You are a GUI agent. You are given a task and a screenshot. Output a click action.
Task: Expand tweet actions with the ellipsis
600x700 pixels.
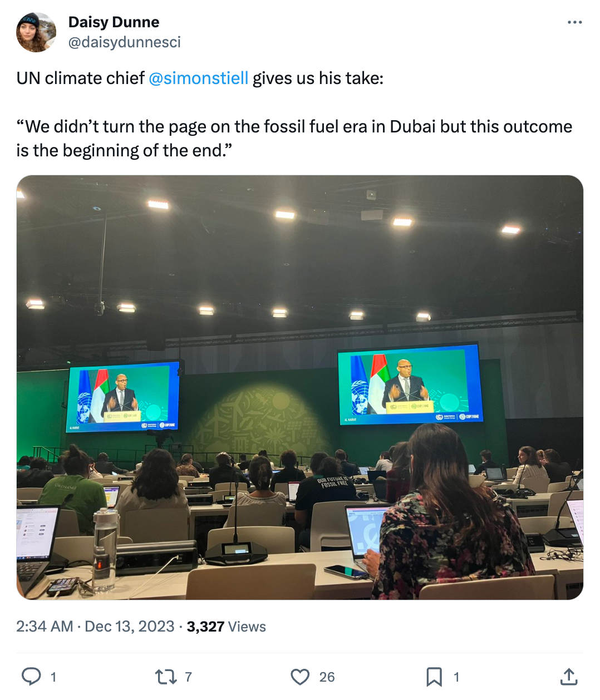[574, 22]
